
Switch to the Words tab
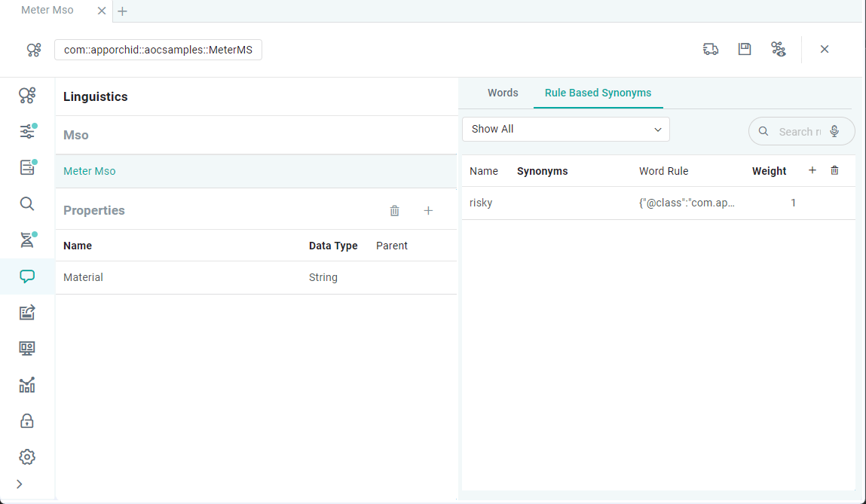click(503, 93)
